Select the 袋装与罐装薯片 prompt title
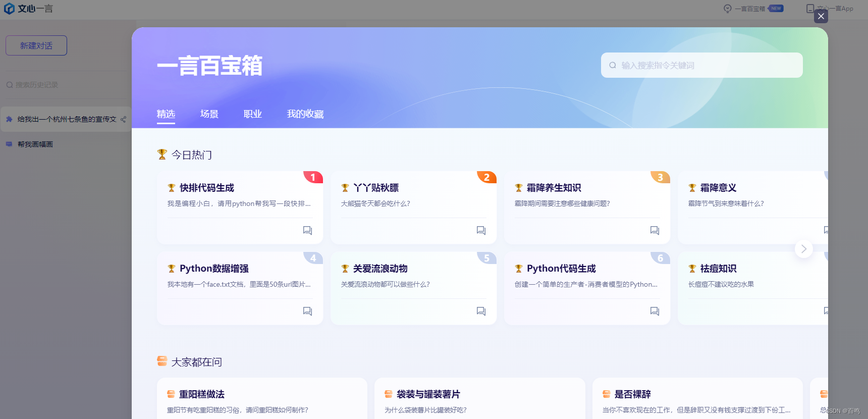868x419 pixels. [x=428, y=394]
